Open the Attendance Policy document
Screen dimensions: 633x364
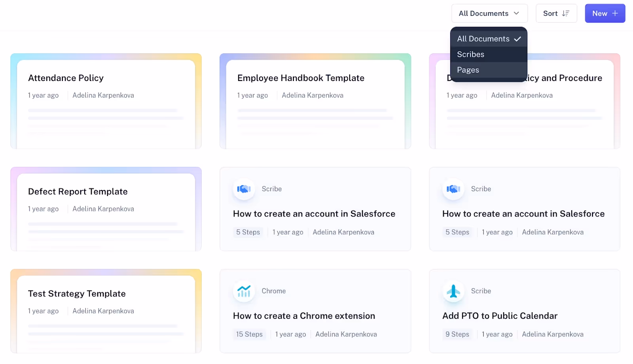pyautogui.click(x=66, y=78)
